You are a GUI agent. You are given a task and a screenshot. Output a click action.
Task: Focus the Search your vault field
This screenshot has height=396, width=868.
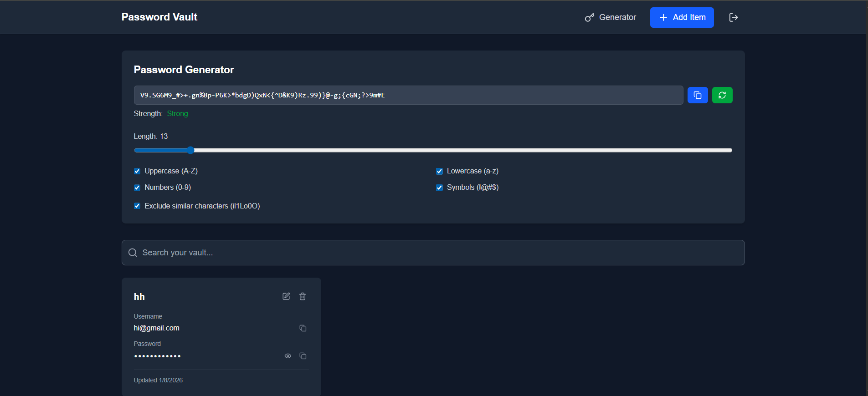pyautogui.click(x=433, y=253)
